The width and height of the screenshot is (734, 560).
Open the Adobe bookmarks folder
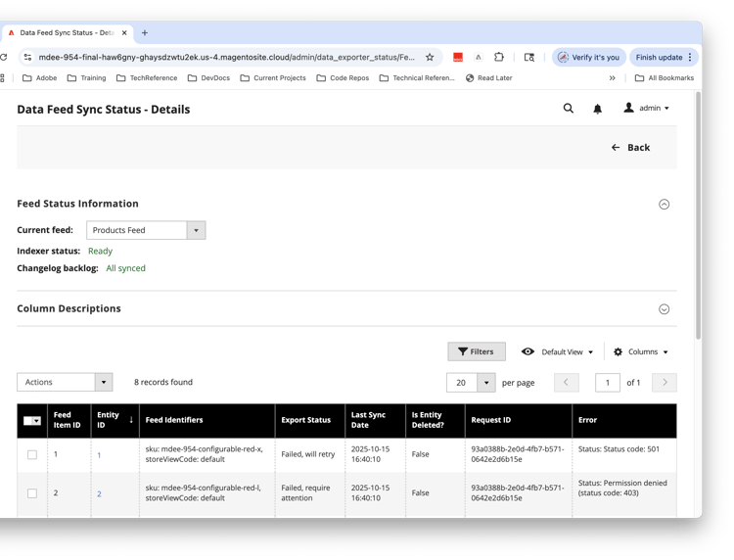[x=40, y=78]
